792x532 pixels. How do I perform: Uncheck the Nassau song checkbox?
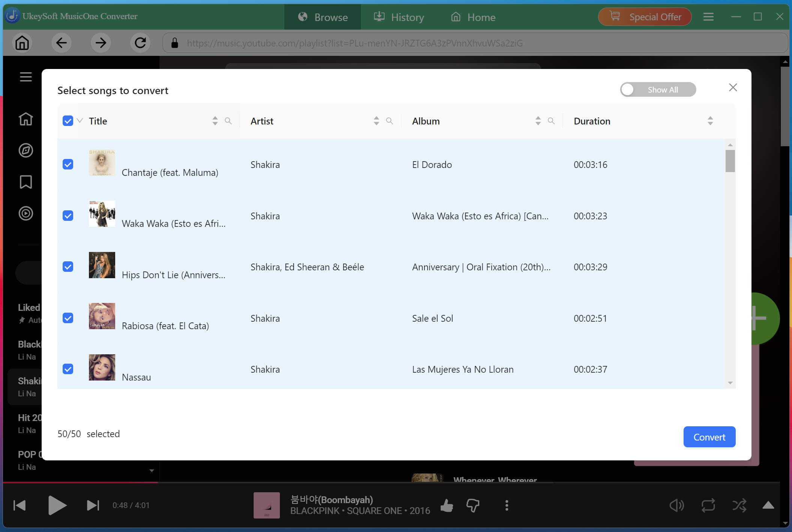click(68, 369)
